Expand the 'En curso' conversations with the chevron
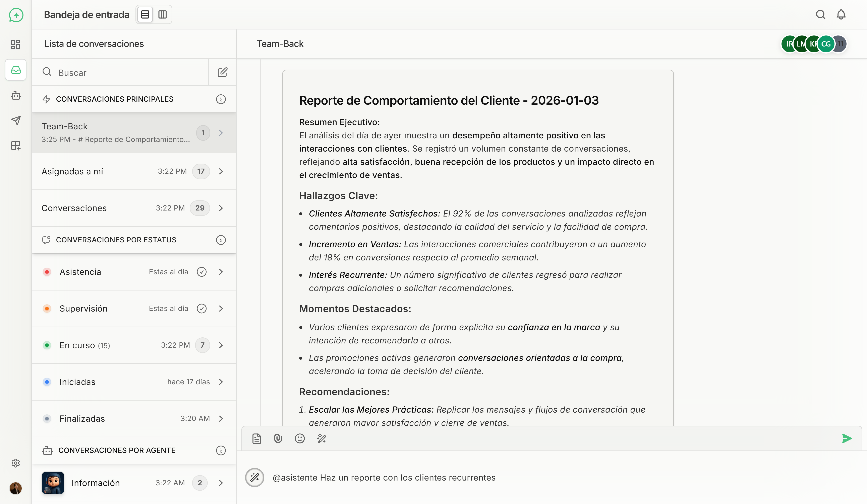Image resolution: width=867 pixels, height=504 pixels. (221, 345)
